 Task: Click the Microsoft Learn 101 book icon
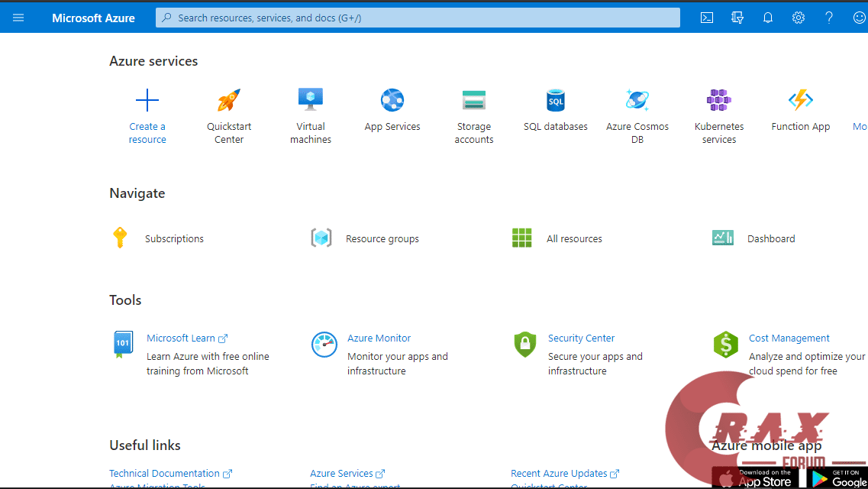coord(123,345)
